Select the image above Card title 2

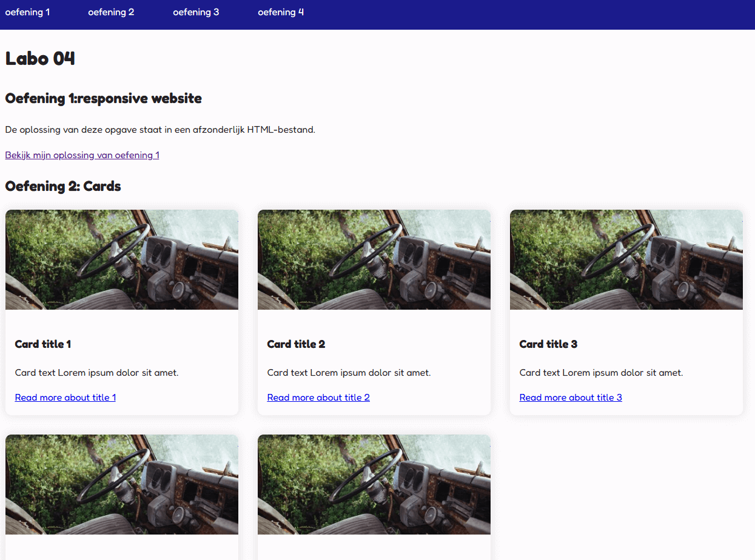(374, 260)
